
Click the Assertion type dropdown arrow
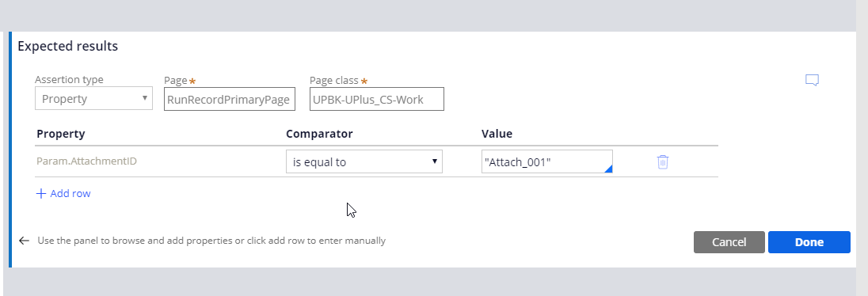coord(144,98)
